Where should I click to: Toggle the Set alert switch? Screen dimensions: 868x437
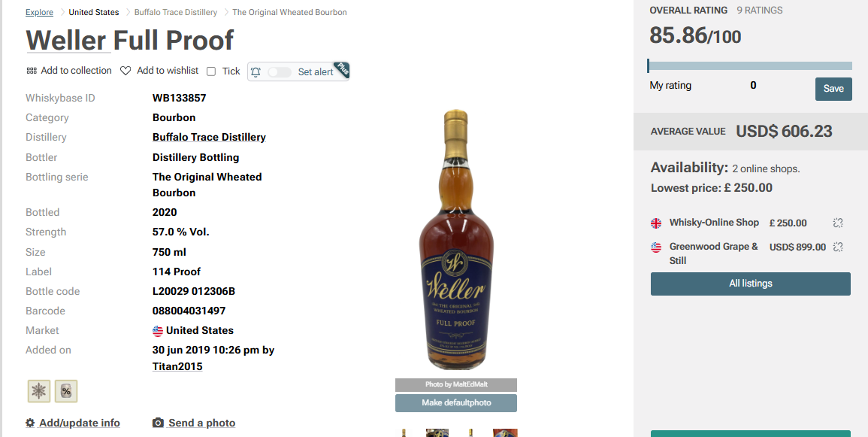pos(279,72)
